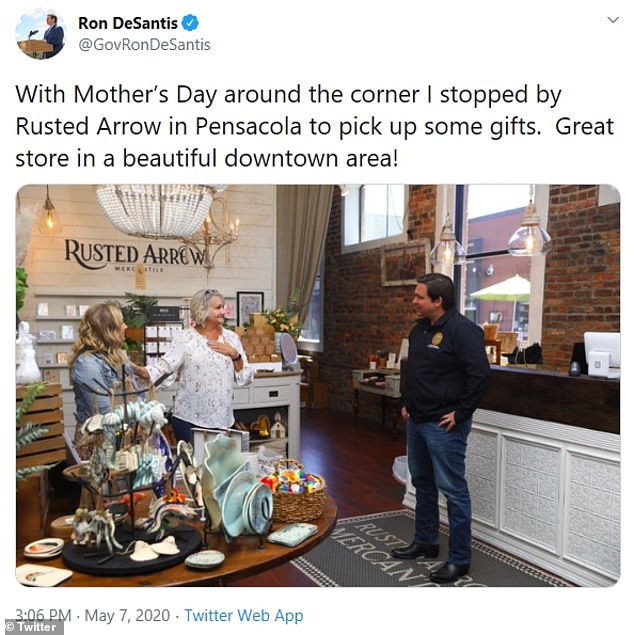Click the white monitor on the counter
Screen dimensions: 634x635
602,354
